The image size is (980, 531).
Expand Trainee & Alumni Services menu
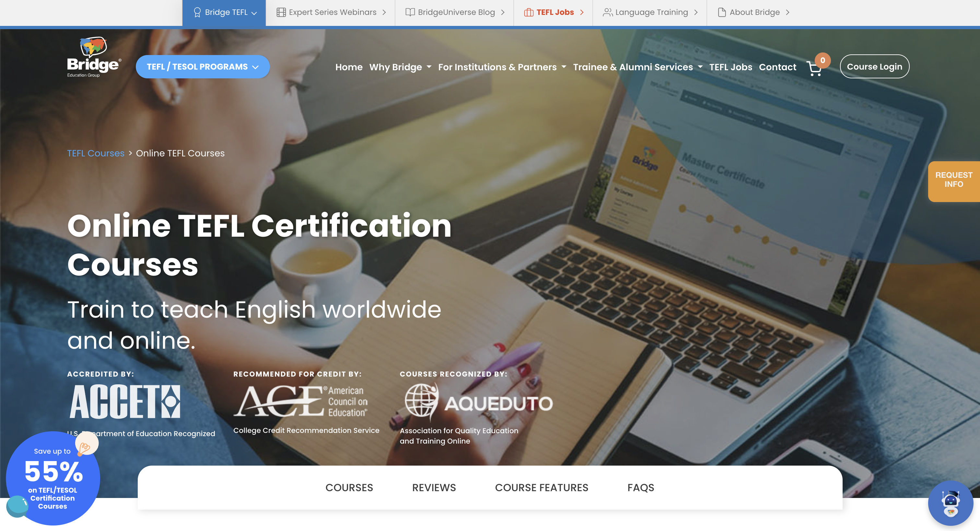637,67
